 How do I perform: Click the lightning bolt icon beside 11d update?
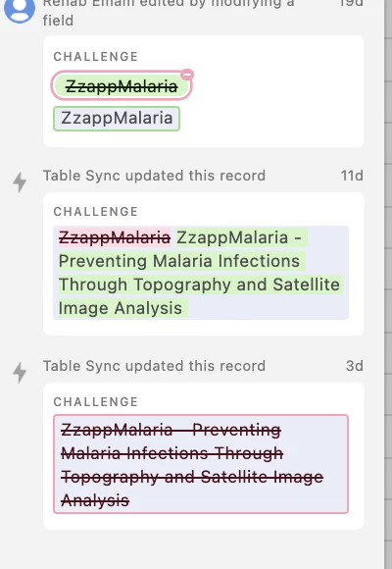(x=20, y=181)
